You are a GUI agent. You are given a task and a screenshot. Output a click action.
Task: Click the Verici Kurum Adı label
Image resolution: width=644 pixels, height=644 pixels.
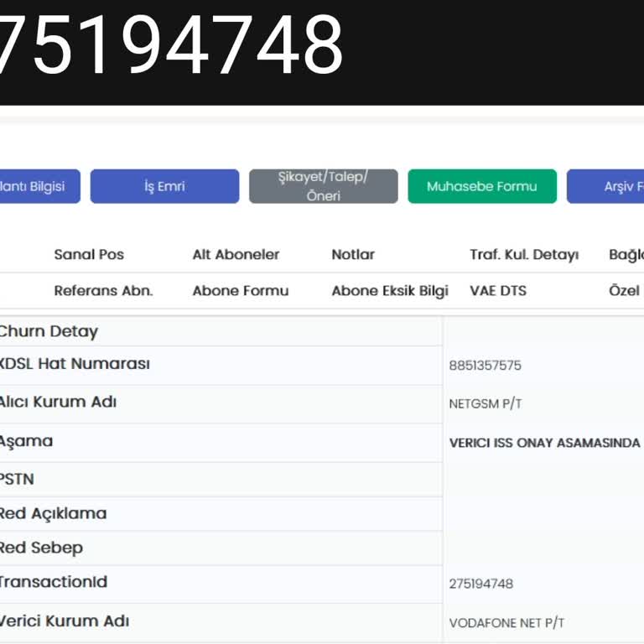[65, 621]
